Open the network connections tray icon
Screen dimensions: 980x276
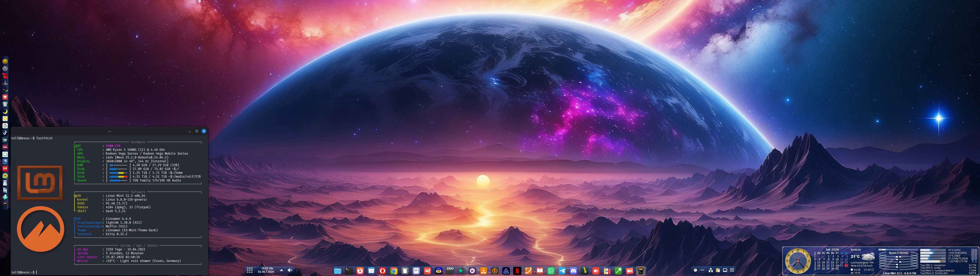(710, 270)
